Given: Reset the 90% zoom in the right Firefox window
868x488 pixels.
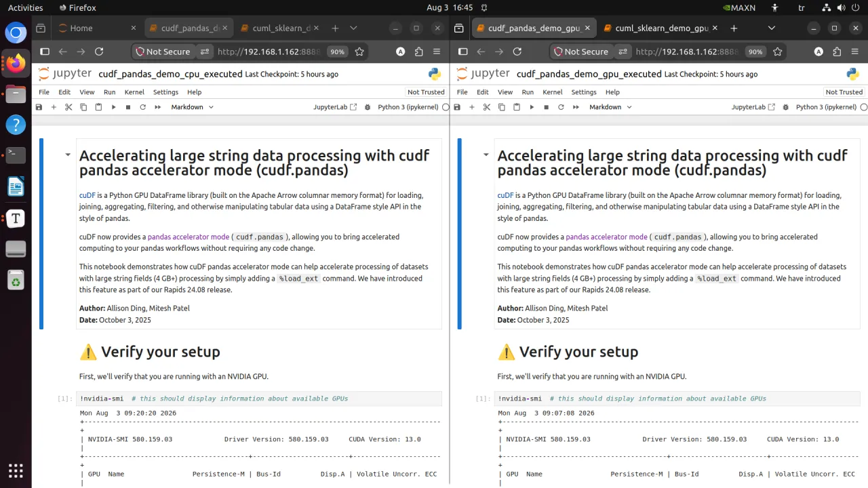Looking at the screenshot, I should point(755,52).
